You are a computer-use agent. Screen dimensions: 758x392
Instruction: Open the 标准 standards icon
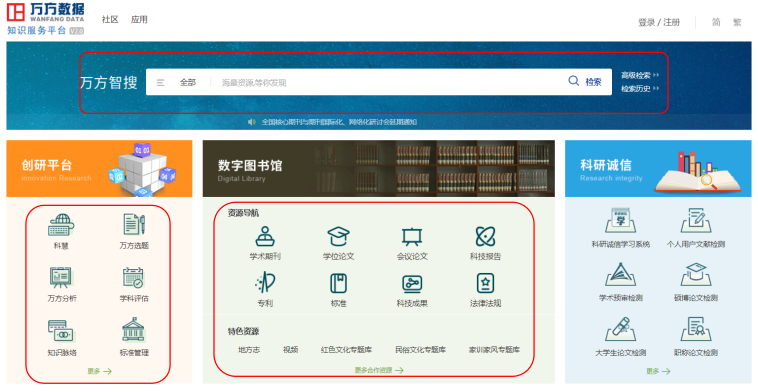338,283
